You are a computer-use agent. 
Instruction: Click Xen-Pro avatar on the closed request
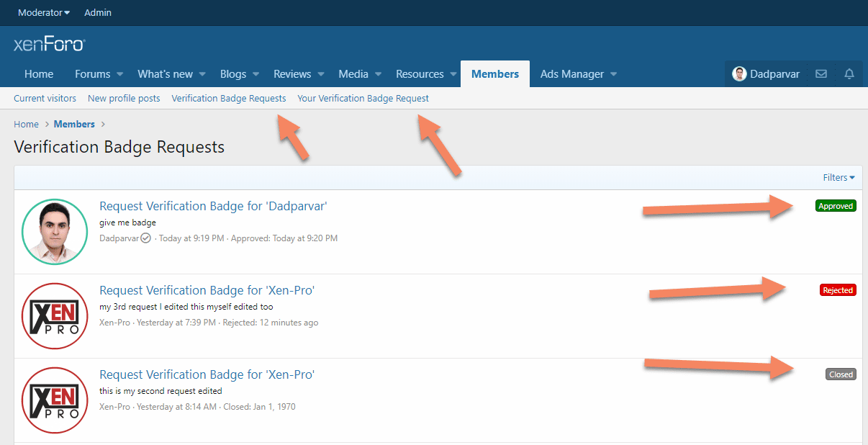click(x=55, y=400)
